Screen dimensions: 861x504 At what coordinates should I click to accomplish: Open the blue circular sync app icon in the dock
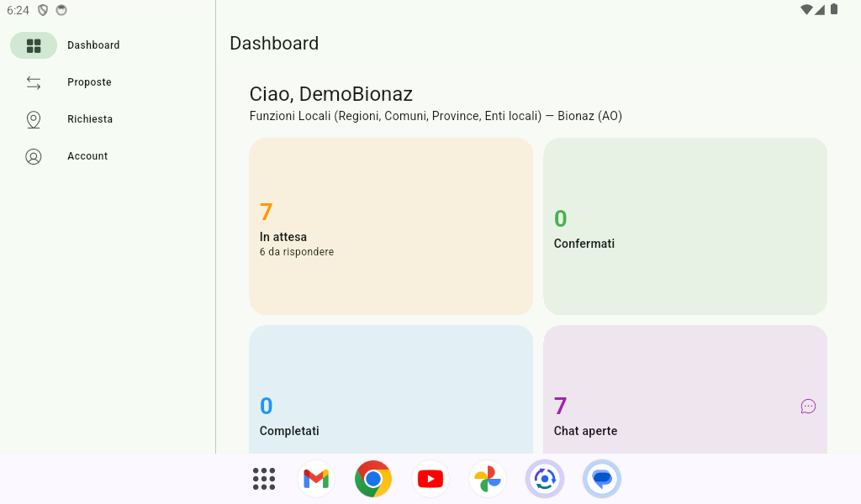coord(545,479)
